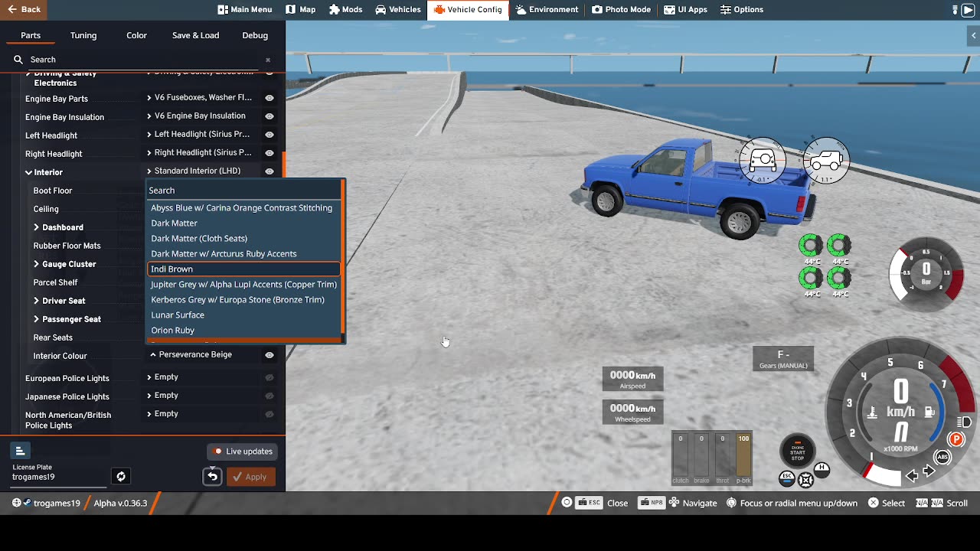Image resolution: width=980 pixels, height=551 pixels.
Task: Select Kerberos Grey w/ Europa Stone option
Action: click(x=242, y=299)
